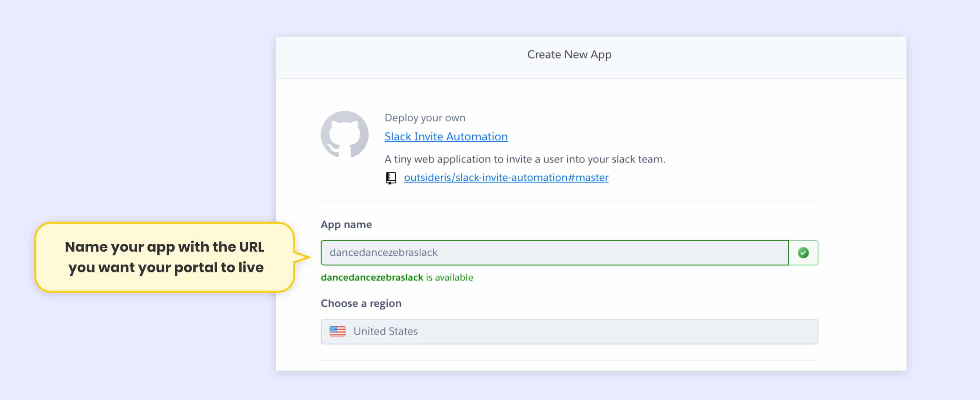This screenshot has width=980, height=400.
Task: Click the 'you want your portal to live' line
Action: pos(166,267)
